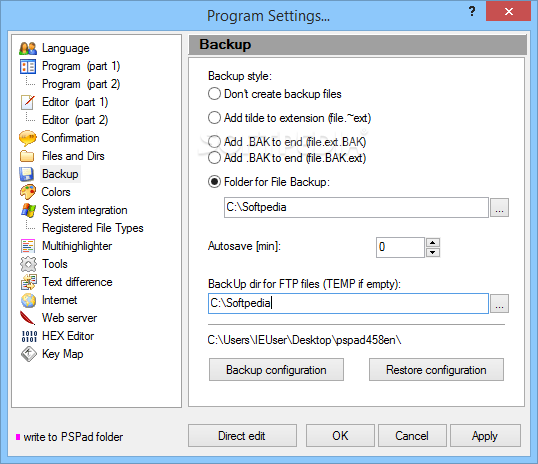Open HEX Editor settings page
The image size is (538, 464).
[x=68, y=336]
